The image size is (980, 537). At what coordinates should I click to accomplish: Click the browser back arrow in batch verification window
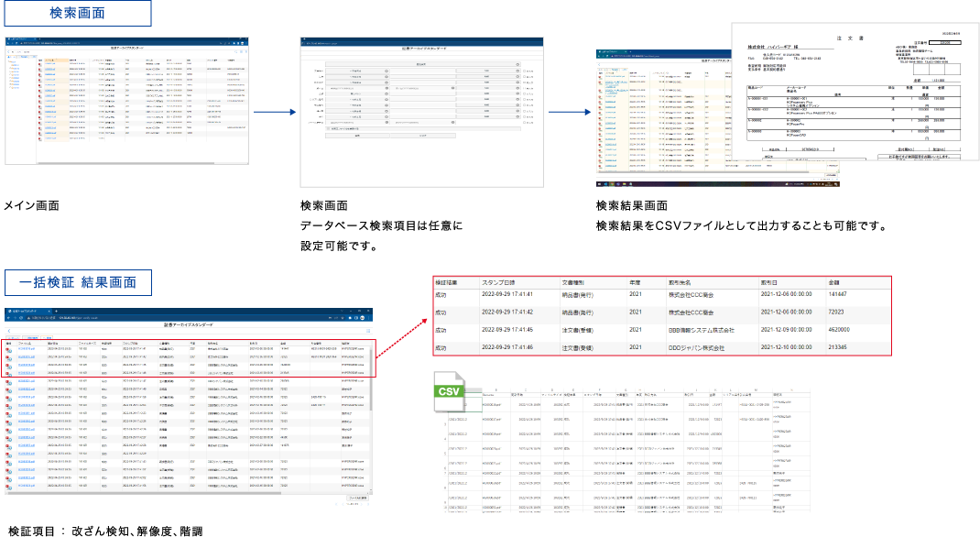(x=9, y=318)
